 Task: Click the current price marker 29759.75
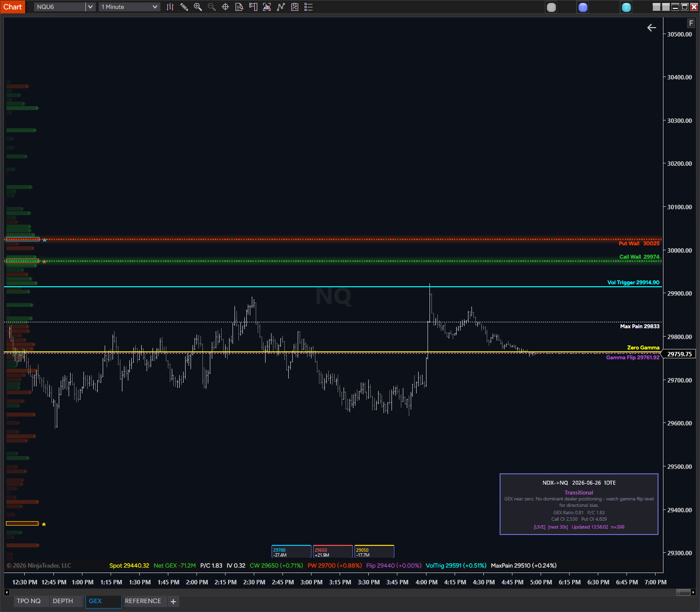(680, 354)
